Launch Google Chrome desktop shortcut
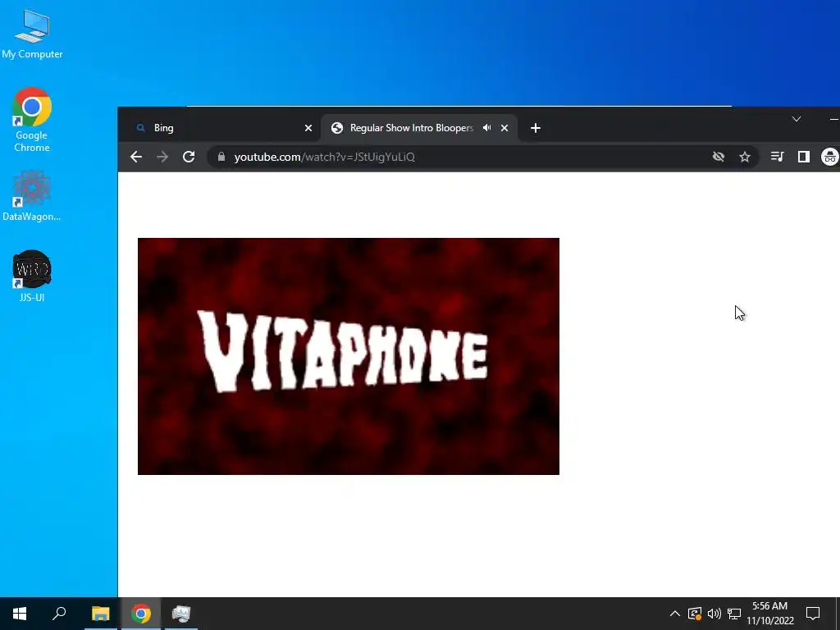The height and width of the screenshot is (630, 840). pos(32,120)
